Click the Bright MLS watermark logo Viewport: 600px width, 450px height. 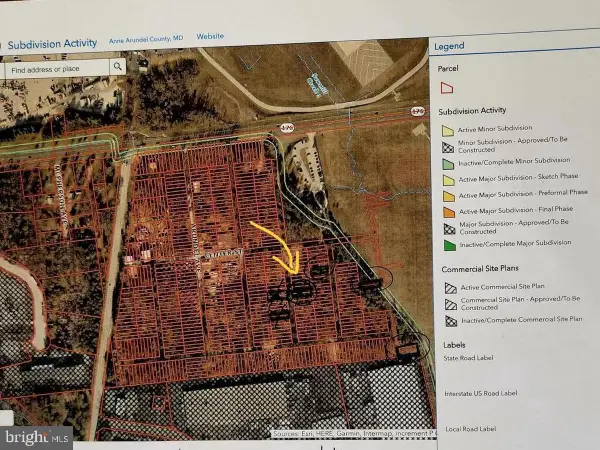(x=37, y=435)
